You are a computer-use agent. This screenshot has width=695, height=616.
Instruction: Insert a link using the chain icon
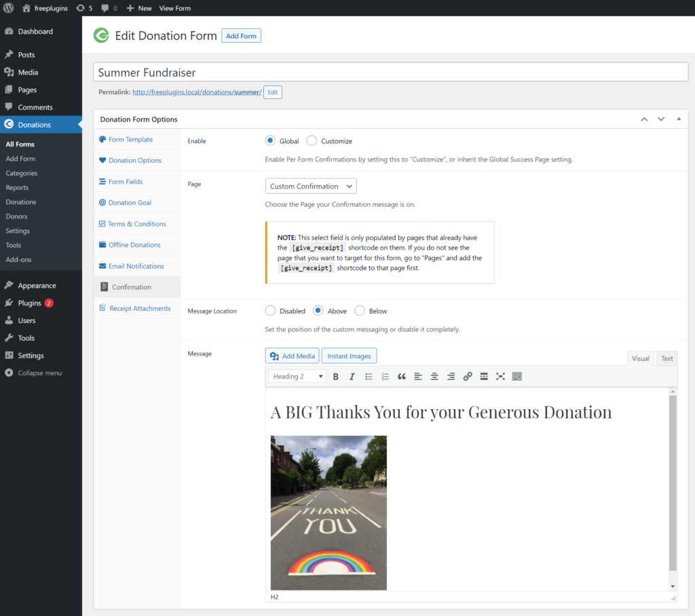pyautogui.click(x=467, y=377)
